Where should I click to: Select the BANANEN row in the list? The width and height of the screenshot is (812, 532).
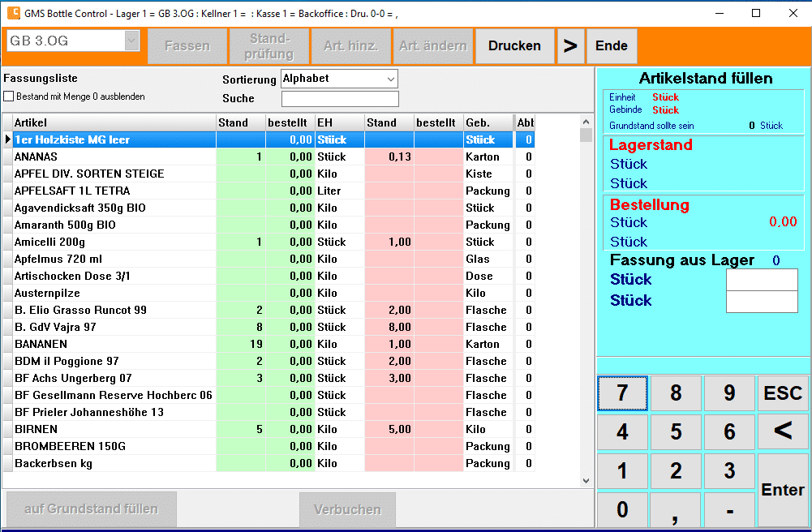coord(114,344)
